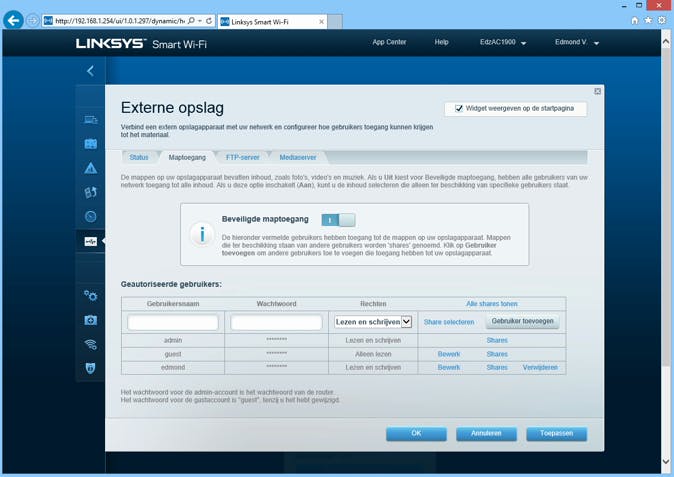The height and width of the screenshot is (477, 674).
Task: Click Bewerk link for guest user
Action: [449, 354]
